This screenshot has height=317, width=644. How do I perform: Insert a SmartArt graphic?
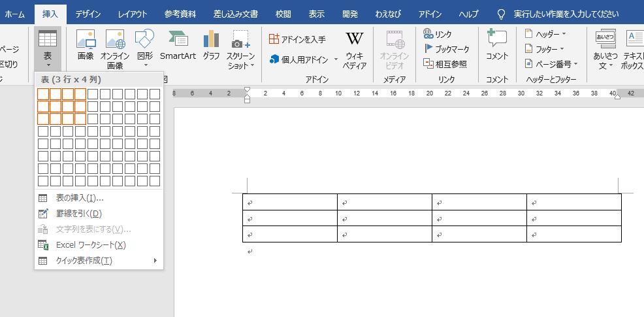(178, 45)
